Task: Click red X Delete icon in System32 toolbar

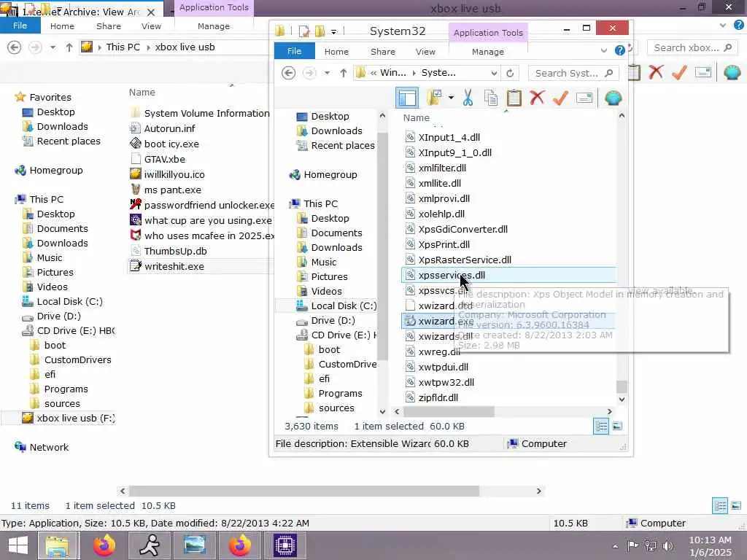Action: 537,98
